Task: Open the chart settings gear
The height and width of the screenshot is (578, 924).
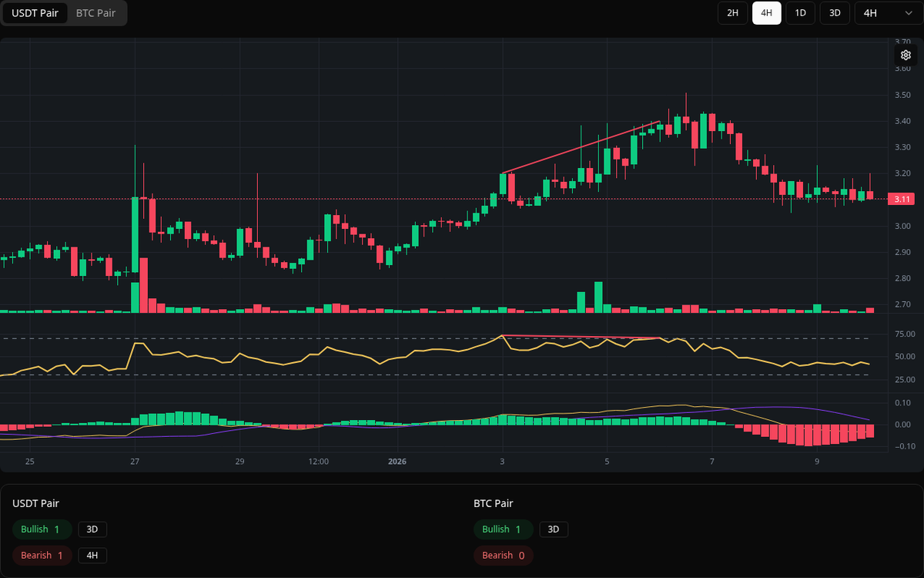Action: (x=906, y=55)
